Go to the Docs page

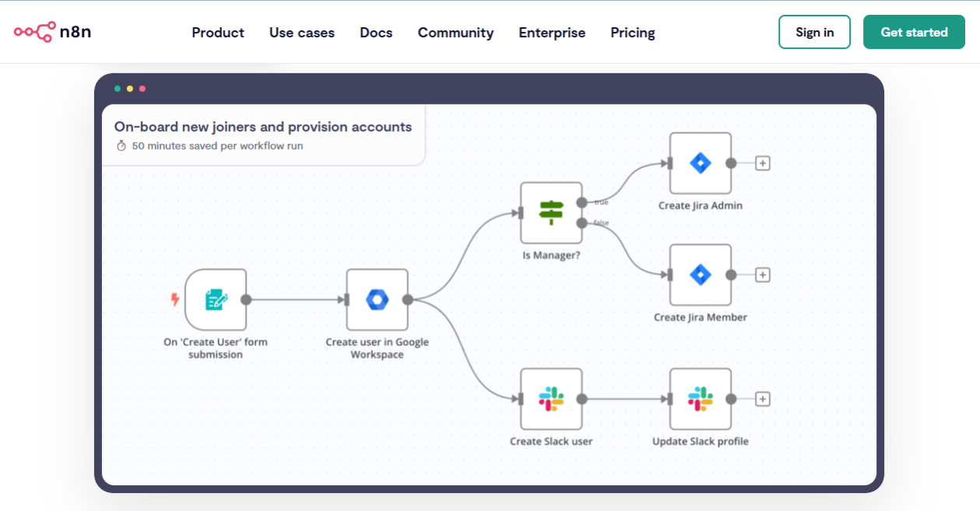click(376, 33)
